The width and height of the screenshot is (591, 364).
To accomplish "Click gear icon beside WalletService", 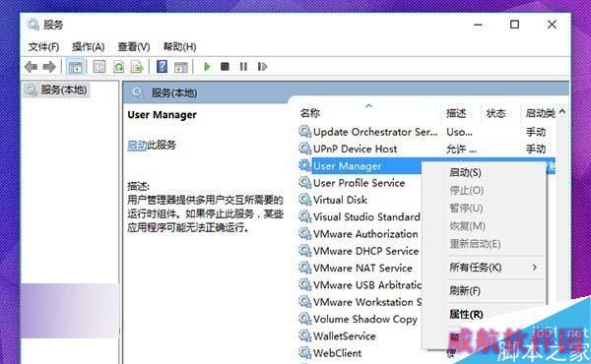I will tap(305, 335).
